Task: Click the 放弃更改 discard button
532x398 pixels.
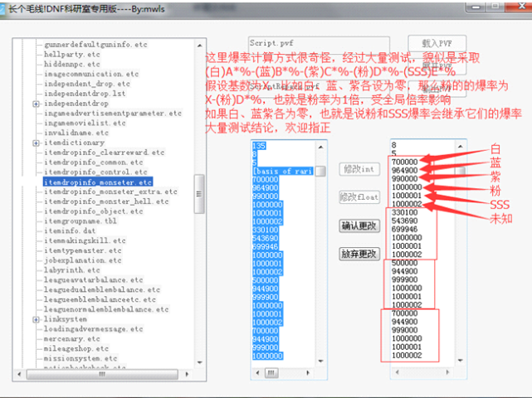Action: [x=359, y=255]
